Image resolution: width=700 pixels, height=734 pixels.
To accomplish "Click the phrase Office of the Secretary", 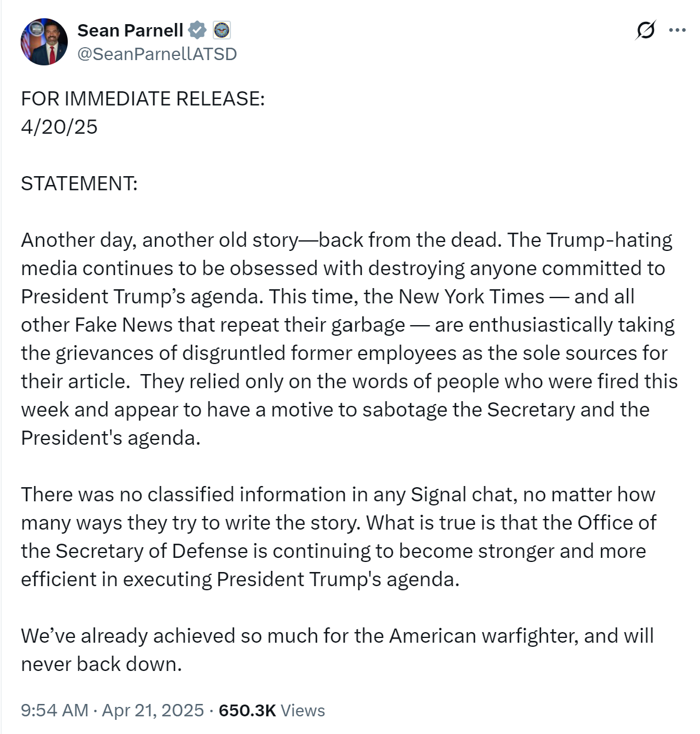I will (x=616, y=523).
